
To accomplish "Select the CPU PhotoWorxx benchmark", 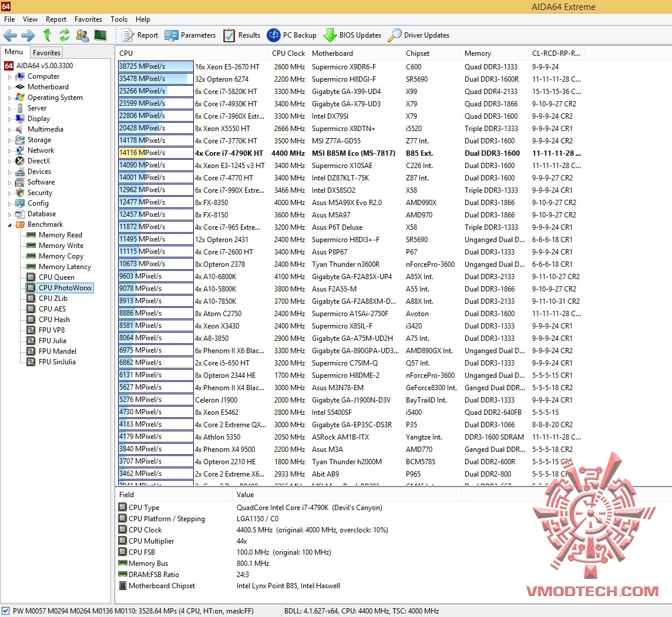I will coord(59,288).
